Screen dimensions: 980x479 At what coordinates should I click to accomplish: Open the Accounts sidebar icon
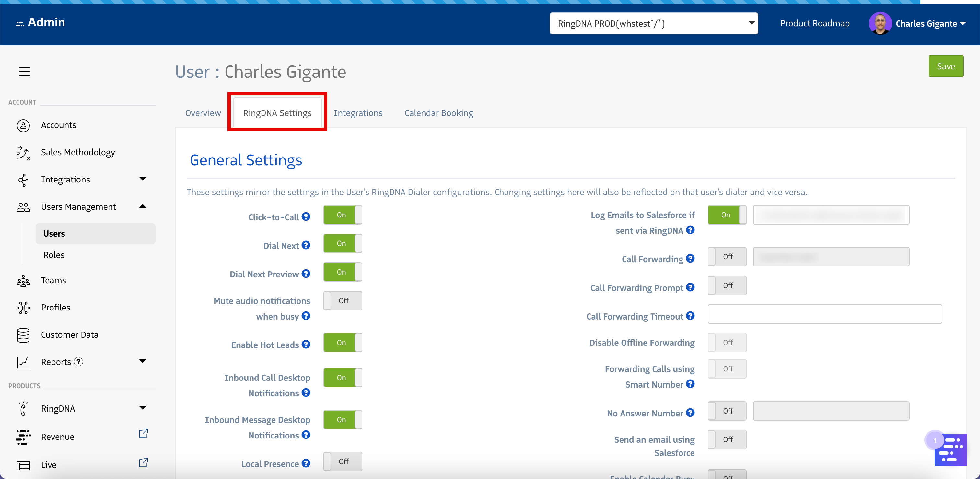click(23, 125)
